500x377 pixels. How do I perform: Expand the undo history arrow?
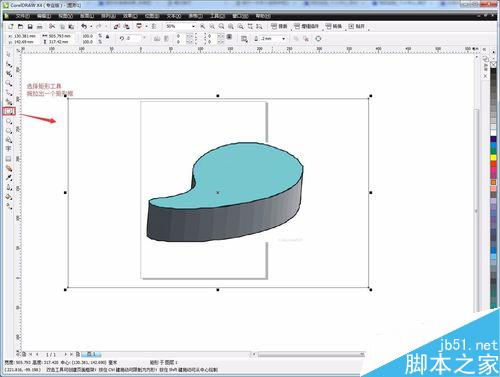[91, 26]
